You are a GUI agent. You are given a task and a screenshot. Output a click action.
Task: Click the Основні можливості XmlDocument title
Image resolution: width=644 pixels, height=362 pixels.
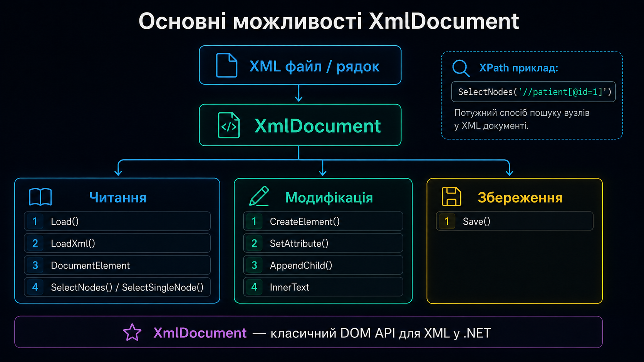329,21
